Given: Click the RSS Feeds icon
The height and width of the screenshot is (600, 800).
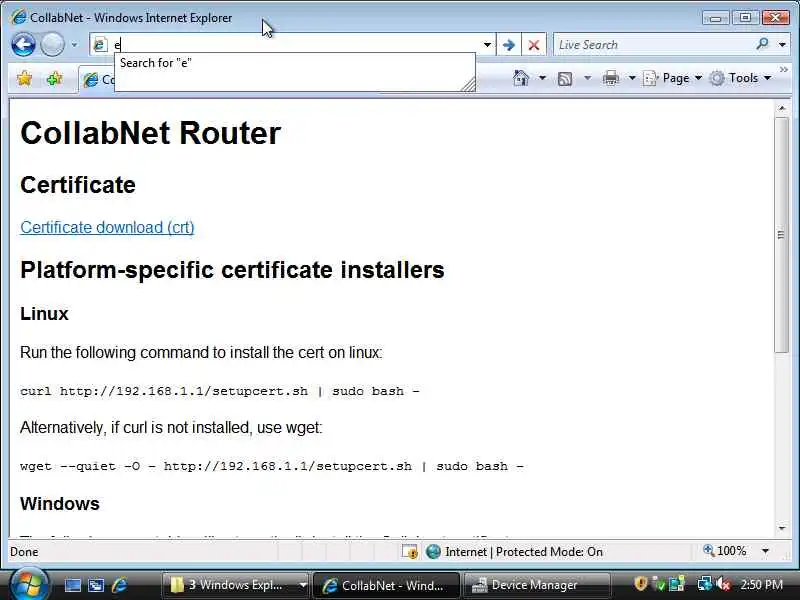Looking at the screenshot, I should pos(565,79).
